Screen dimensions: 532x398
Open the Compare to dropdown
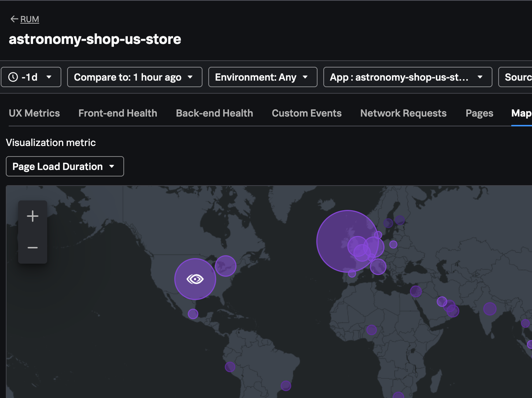[134, 77]
